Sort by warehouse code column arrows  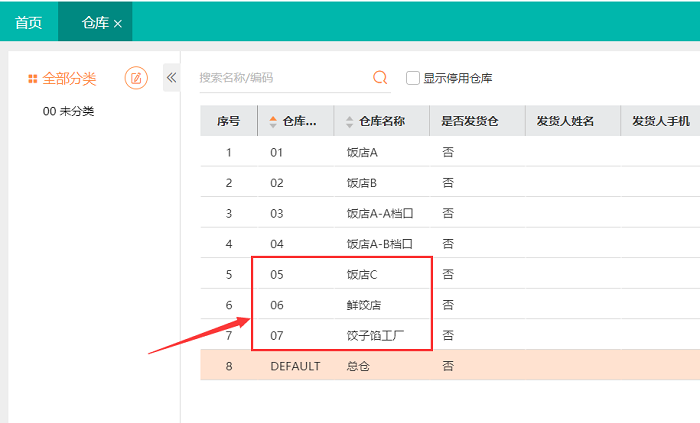pyautogui.click(x=270, y=122)
